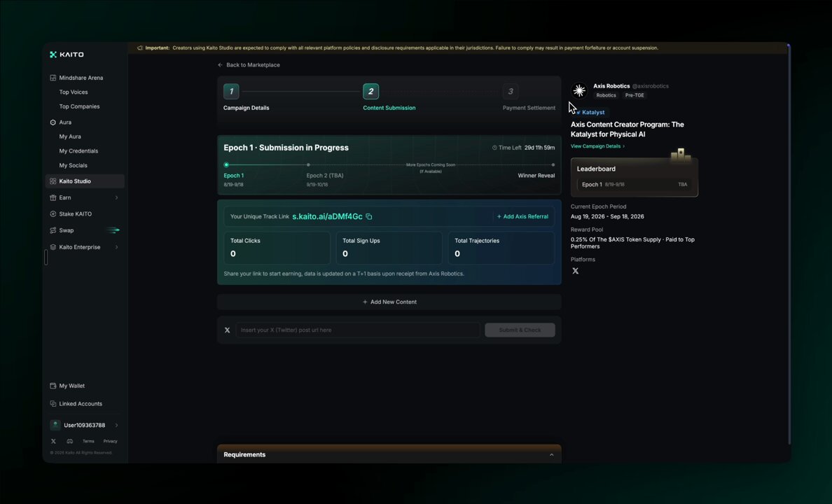The image size is (832, 504).
Task: Click the Kaito logo
Action: click(67, 54)
